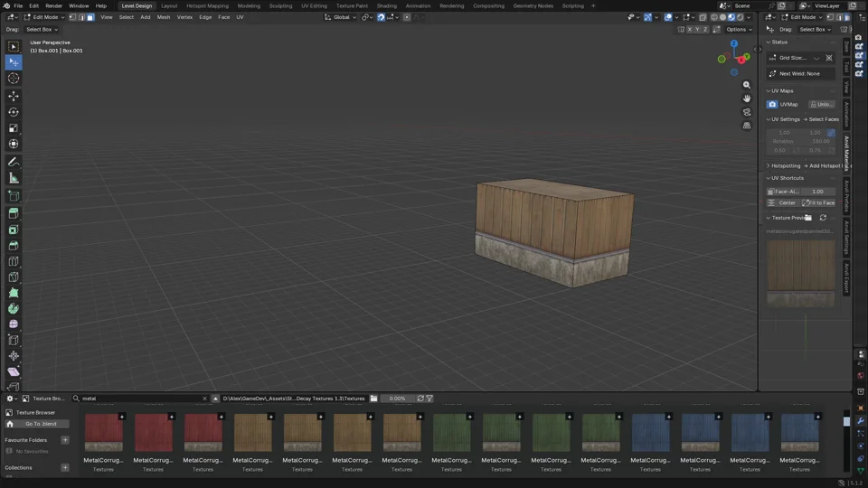Switch to solid shading
Screen dimensions: 868x488
[x=723, y=17]
